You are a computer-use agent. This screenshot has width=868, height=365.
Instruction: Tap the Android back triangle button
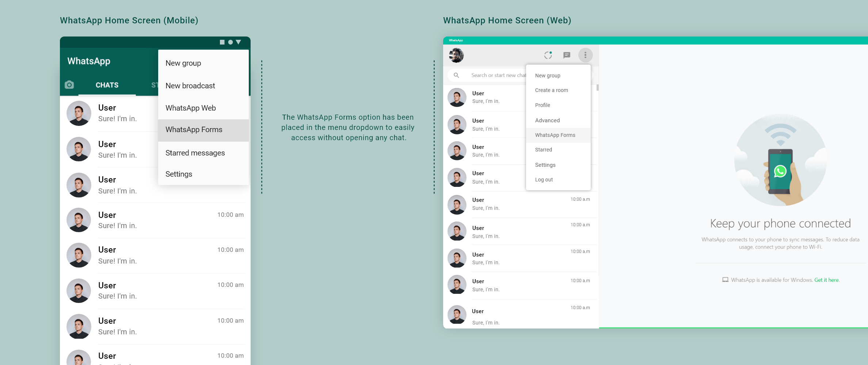tap(238, 42)
